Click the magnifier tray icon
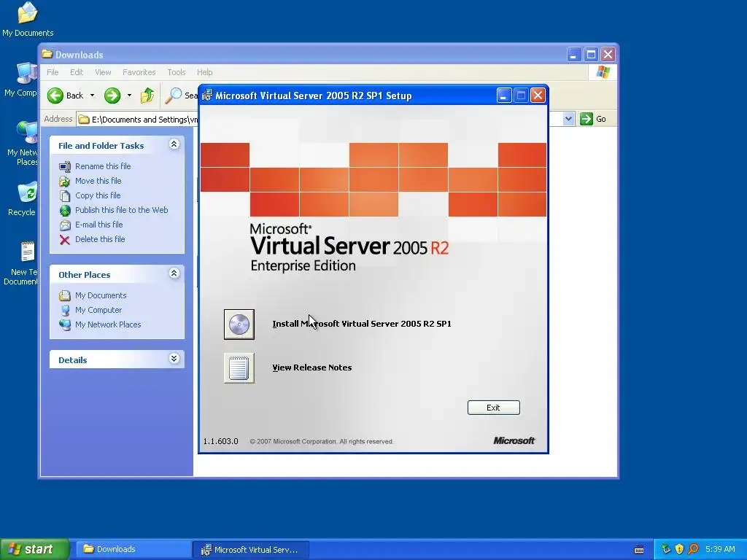 693,550
